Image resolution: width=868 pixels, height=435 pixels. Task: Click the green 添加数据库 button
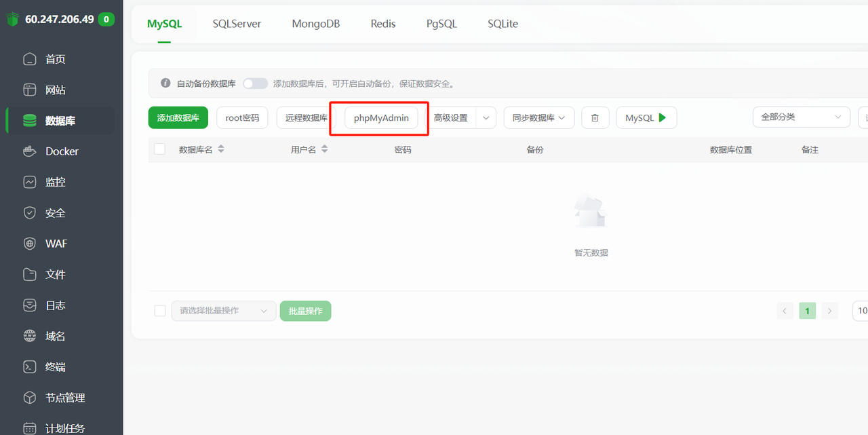178,118
